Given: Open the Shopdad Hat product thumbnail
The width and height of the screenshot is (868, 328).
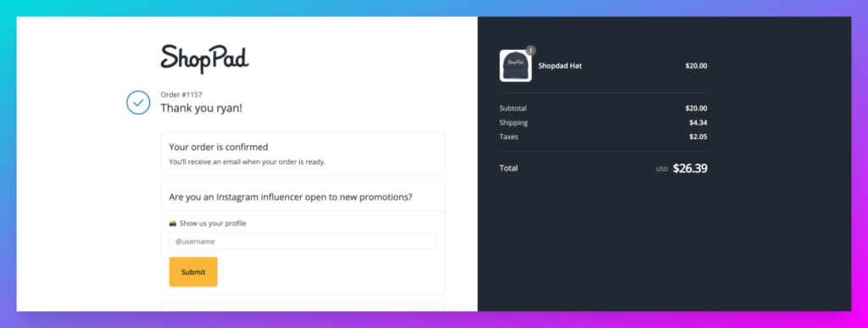Looking at the screenshot, I should [515, 66].
